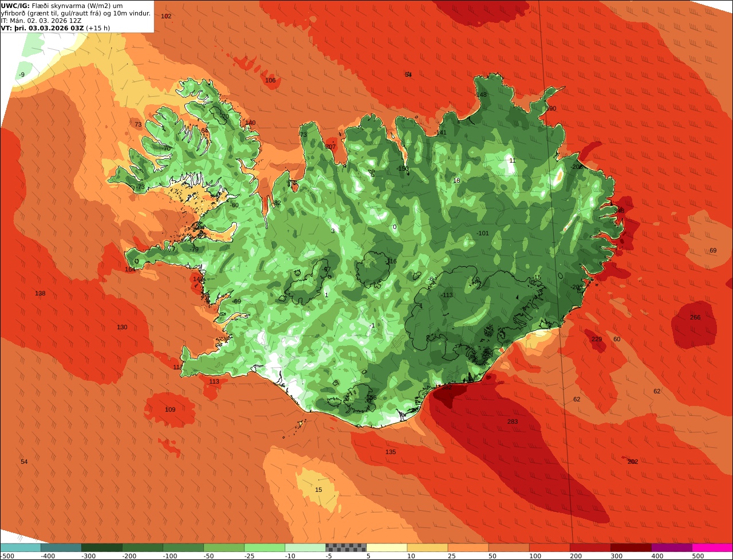The width and height of the screenshot is (733, 560).
Task: Click dark red swatch between 200 and 300
Action: click(590, 547)
